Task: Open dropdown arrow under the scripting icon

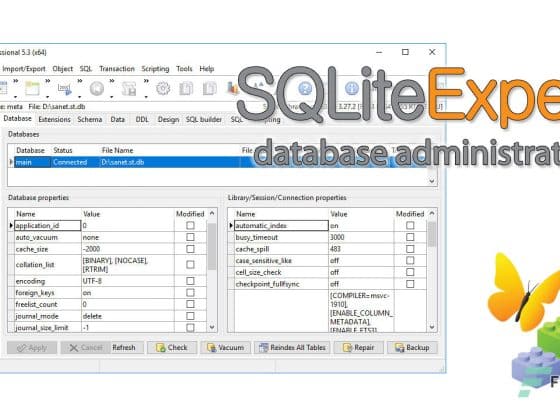Action: coord(146,97)
